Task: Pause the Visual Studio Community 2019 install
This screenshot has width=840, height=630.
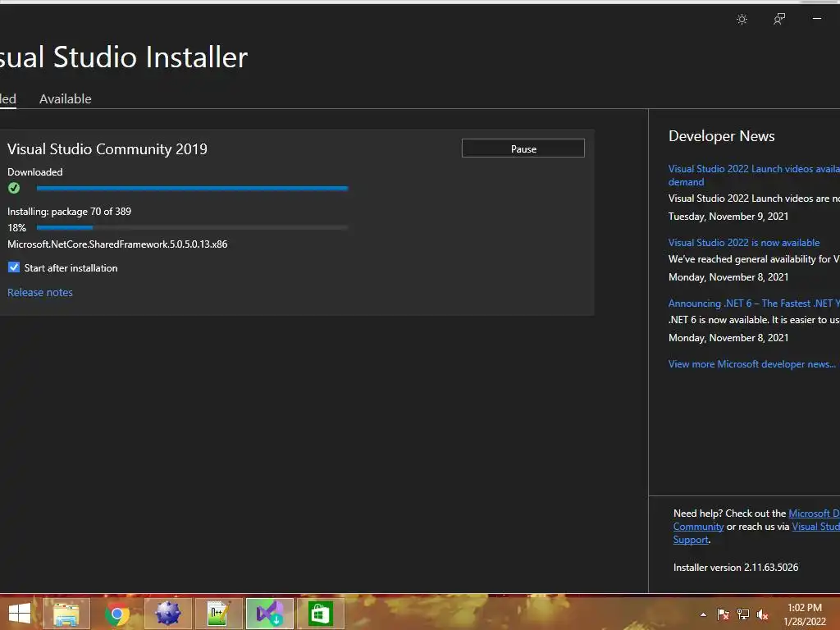Action: click(x=523, y=148)
